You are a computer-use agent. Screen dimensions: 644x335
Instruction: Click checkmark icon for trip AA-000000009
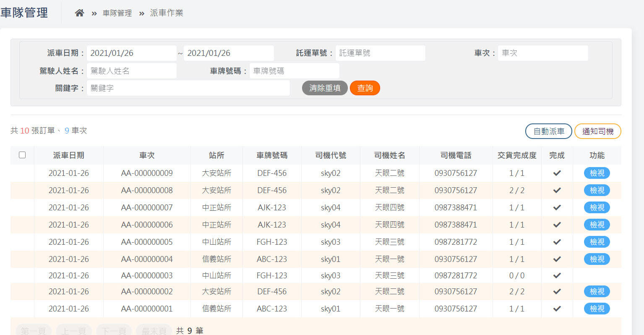click(x=557, y=173)
